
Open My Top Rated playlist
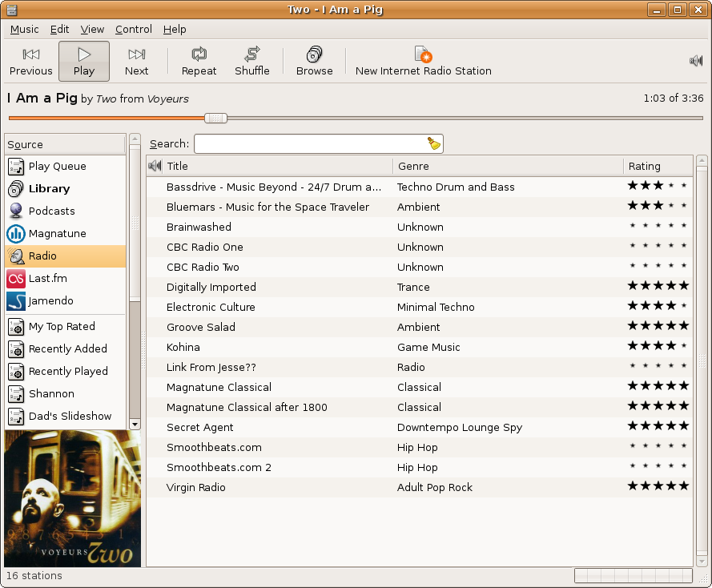coord(66,327)
